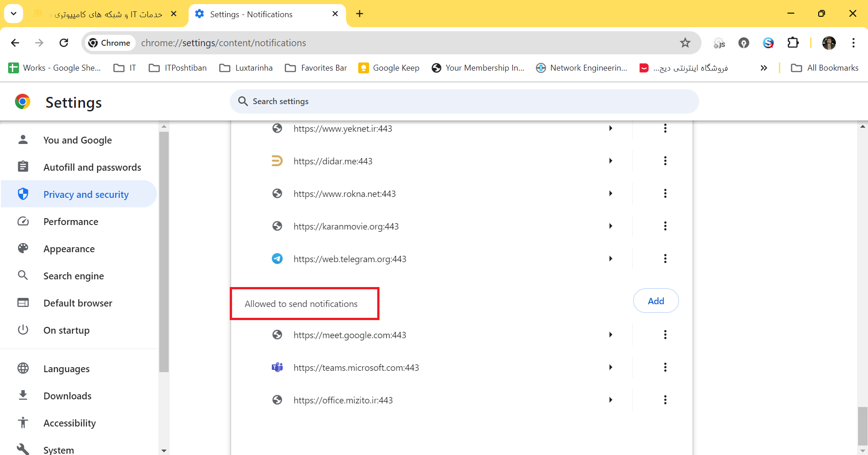Open the IT bookmarks folder
Screen dimensions: 868x455
(x=125, y=68)
